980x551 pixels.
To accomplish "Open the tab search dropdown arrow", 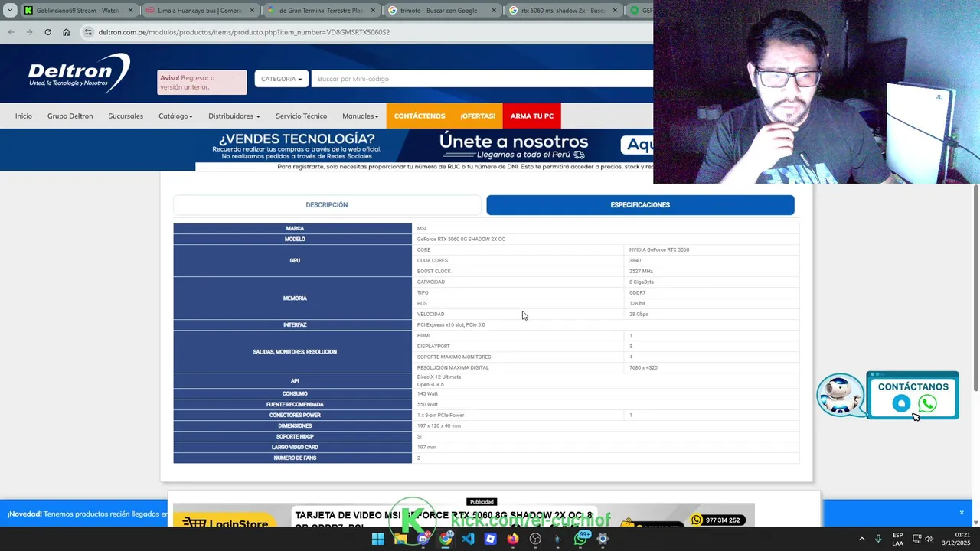I will point(10,11).
